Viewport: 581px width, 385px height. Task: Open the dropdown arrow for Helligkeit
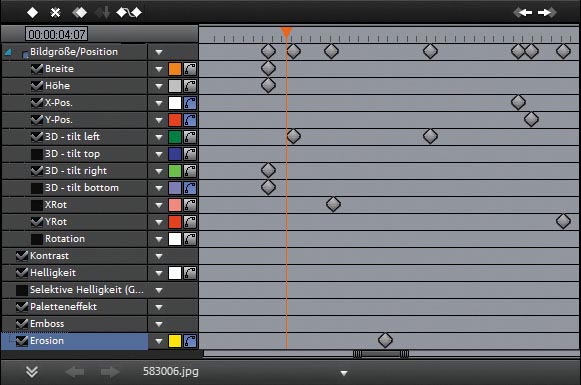point(159,273)
